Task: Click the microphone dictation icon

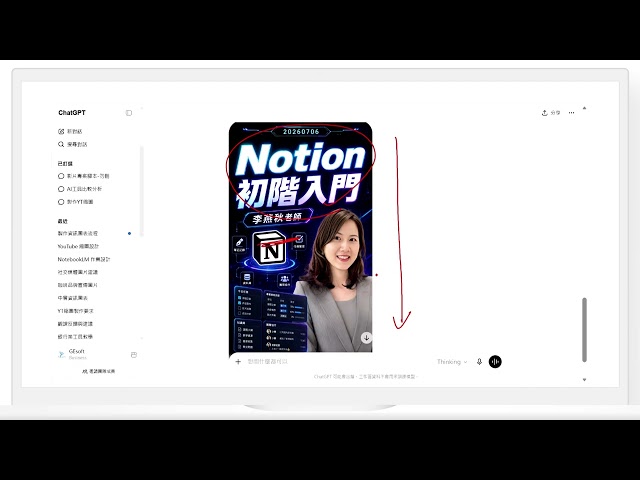Action: (480, 362)
